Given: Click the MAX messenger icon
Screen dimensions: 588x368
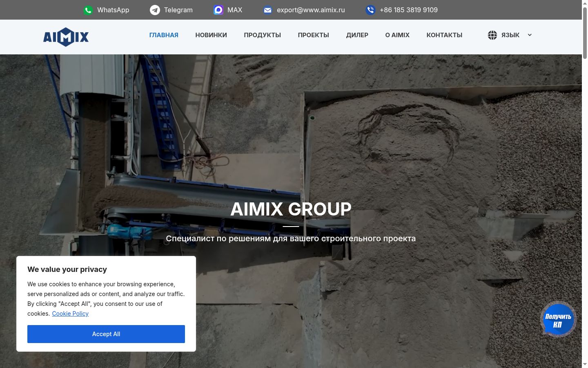Looking at the screenshot, I should pos(218,10).
